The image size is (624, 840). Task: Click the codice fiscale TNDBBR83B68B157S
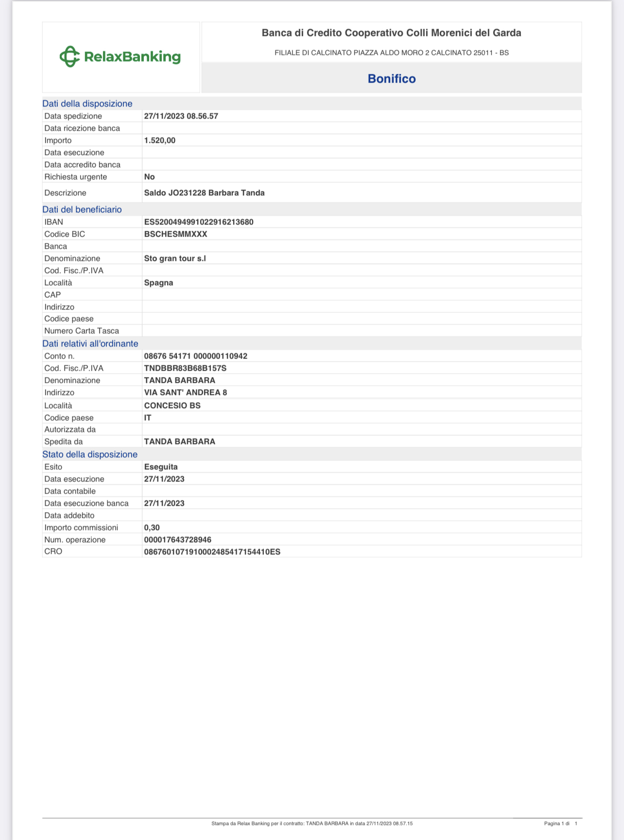click(185, 368)
